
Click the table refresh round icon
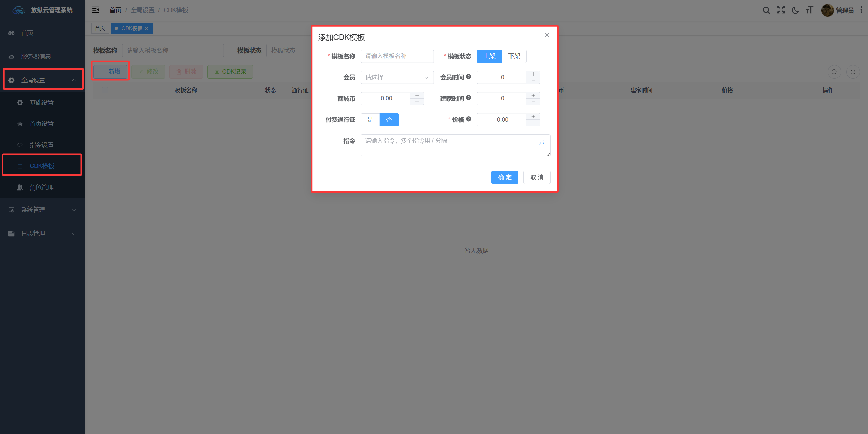853,72
